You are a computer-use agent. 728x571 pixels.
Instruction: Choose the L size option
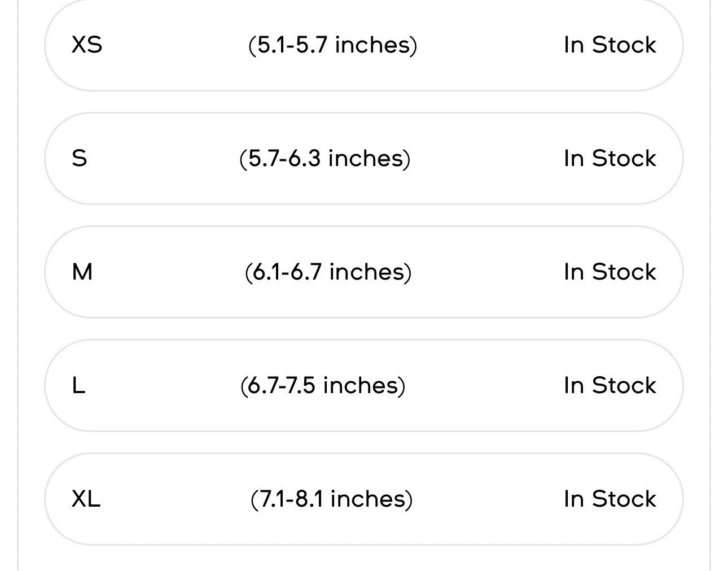click(x=363, y=385)
